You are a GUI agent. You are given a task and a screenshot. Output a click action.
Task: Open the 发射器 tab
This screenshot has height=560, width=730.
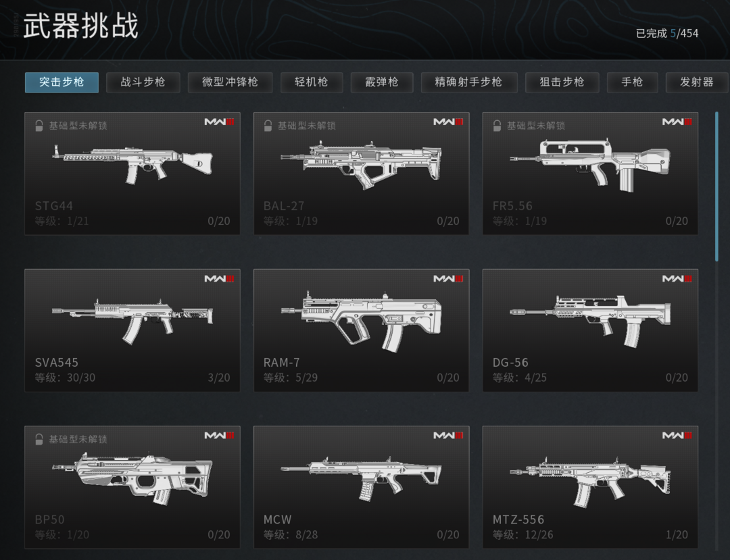pyautogui.click(x=697, y=82)
